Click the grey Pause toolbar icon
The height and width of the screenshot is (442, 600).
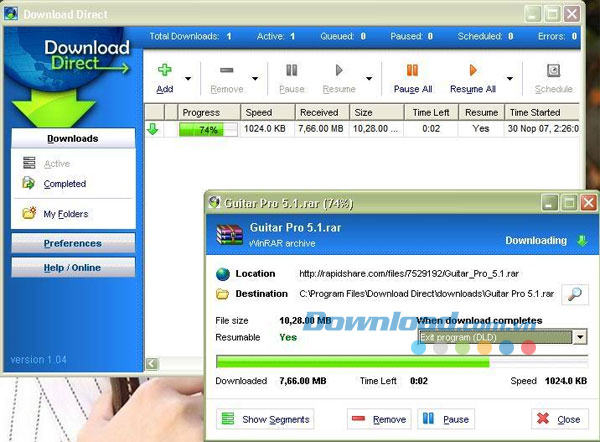[292, 70]
